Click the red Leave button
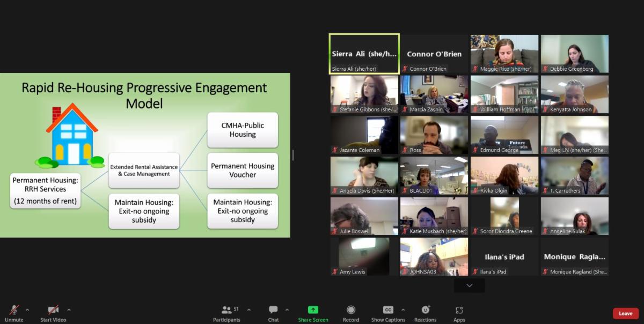The width and height of the screenshot is (644, 324). pyautogui.click(x=626, y=313)
